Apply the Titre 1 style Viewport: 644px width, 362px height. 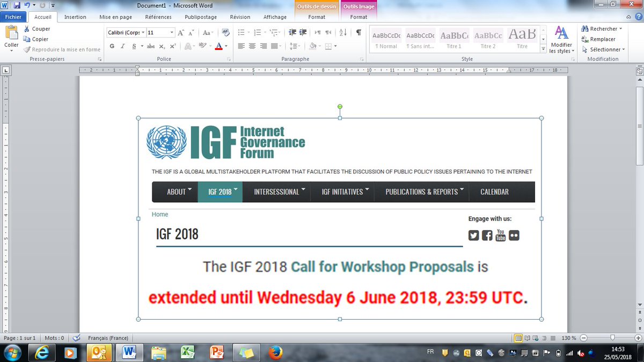pos(454,39)
